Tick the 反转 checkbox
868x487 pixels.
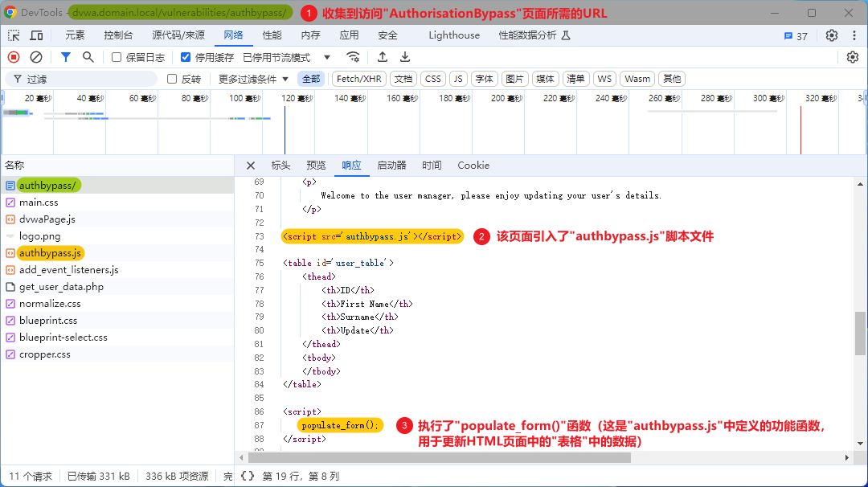pyautogui.click(x=172, y=79)
